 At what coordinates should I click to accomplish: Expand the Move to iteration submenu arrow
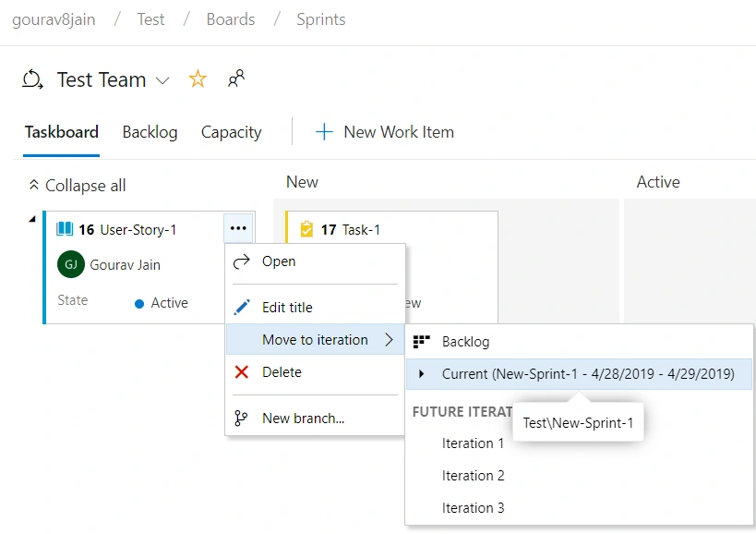pos(390,340)
